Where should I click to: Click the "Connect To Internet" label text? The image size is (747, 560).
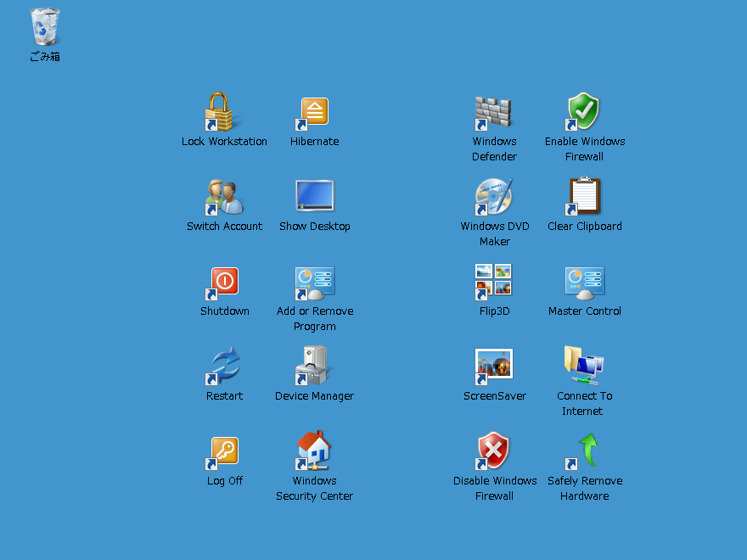click(x=585, y=403)
